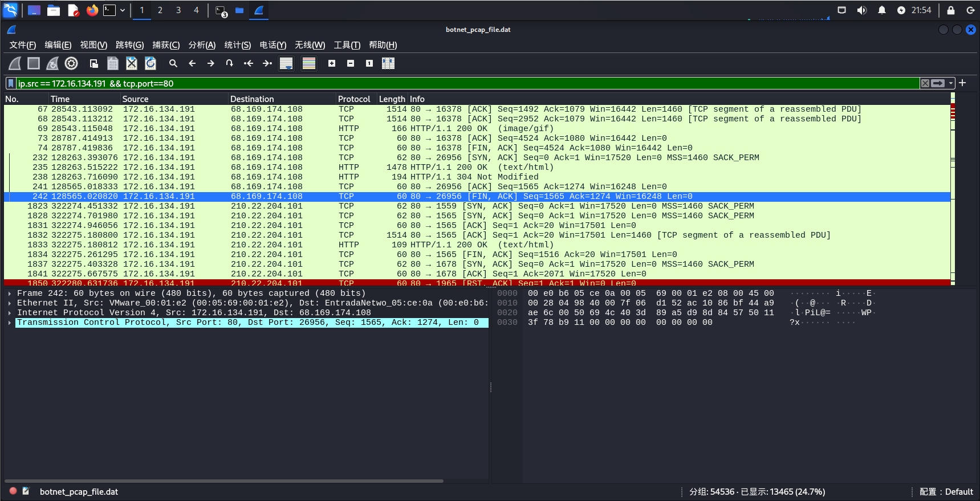Add a display filter button with plus

962,83
